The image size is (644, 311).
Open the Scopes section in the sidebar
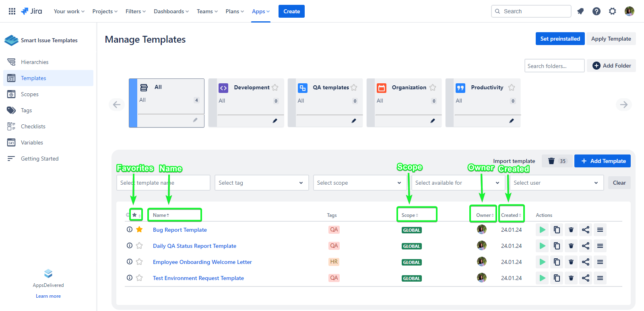pyautogui.click(x=30, y=94)
